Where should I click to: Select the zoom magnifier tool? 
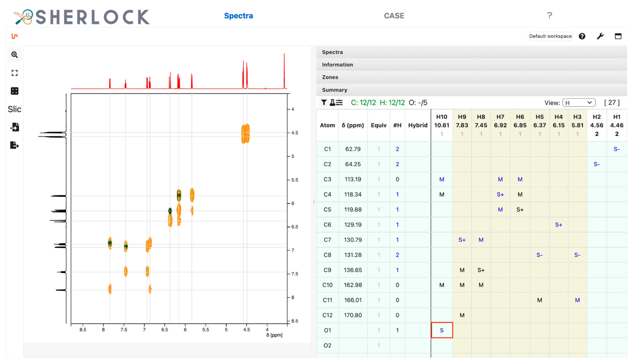pyautogui.click(x=15, y=55)
